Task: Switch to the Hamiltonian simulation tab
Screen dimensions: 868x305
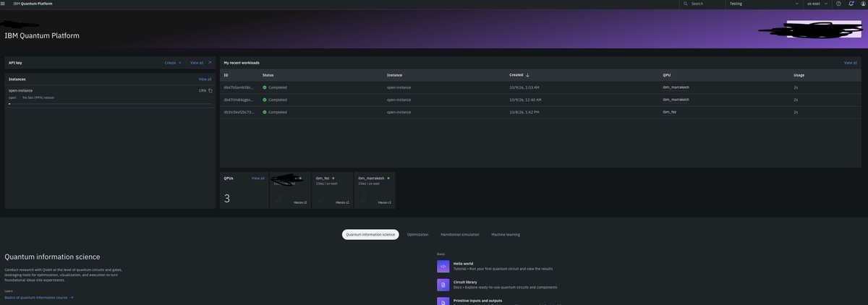Action: [460, 234]
